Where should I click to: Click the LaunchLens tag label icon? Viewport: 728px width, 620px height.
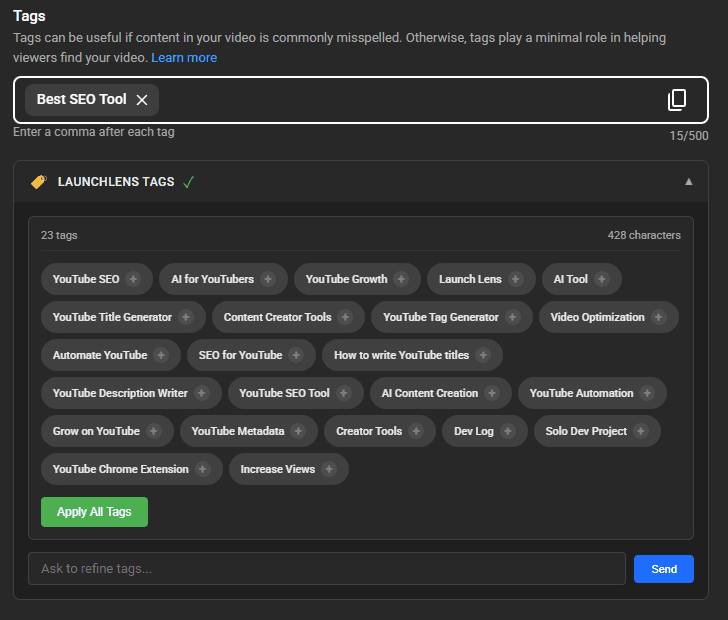[39, 182]
